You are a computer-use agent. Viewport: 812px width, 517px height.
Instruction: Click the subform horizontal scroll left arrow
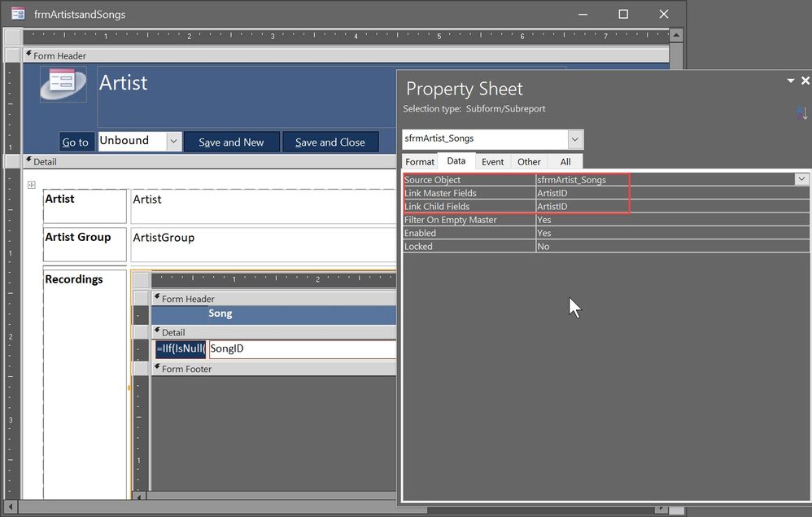(139, 496)
